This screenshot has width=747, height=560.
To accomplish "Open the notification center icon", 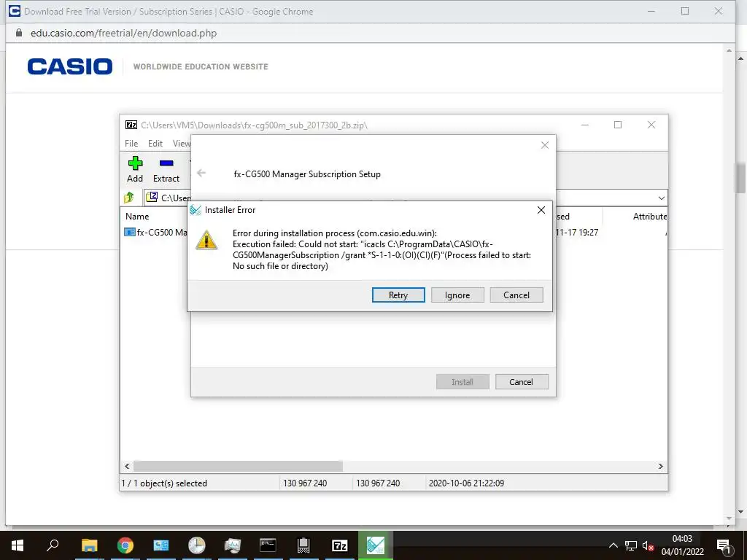I will click(724, 545).
